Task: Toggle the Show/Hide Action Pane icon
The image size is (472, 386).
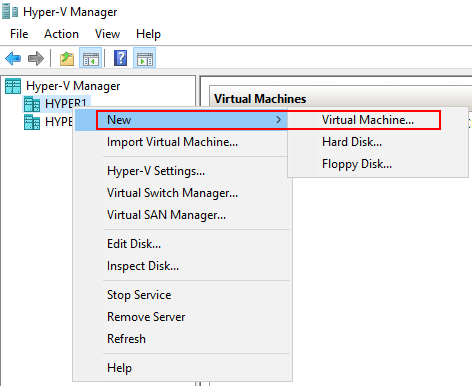Action: tap(144, 58)
